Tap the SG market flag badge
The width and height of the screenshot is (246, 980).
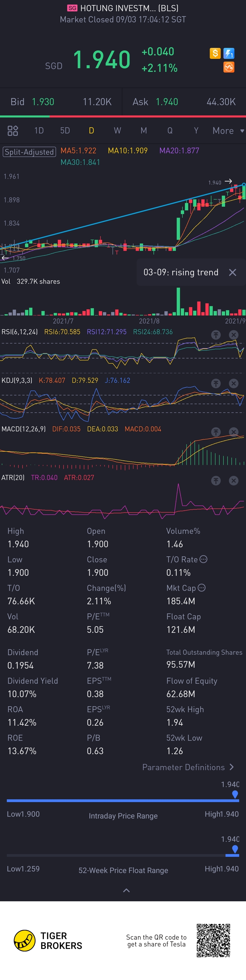tap(72, 8)
